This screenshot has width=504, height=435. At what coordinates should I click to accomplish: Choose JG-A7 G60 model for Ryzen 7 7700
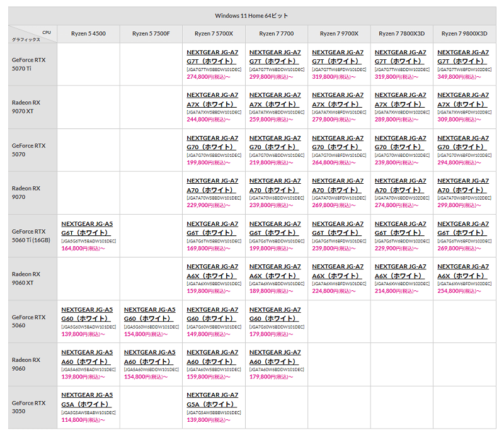pyautogui.click(x=275, y=314)
